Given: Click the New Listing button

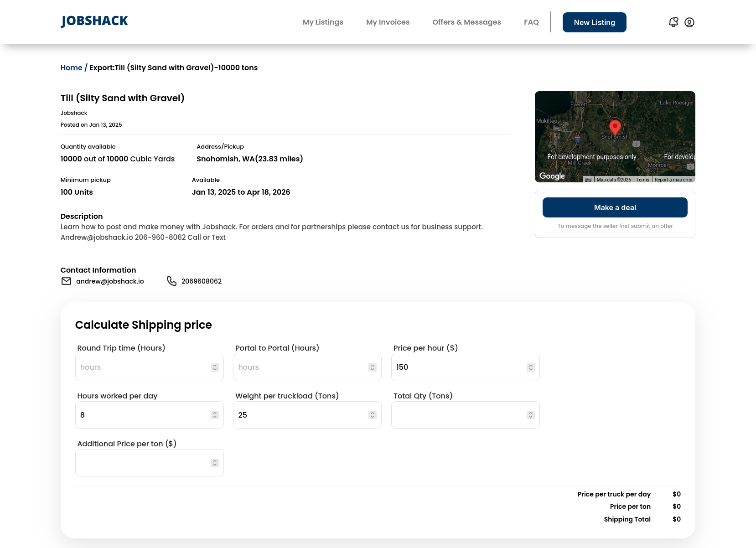Looking at the screenshot, I should 594,22.
